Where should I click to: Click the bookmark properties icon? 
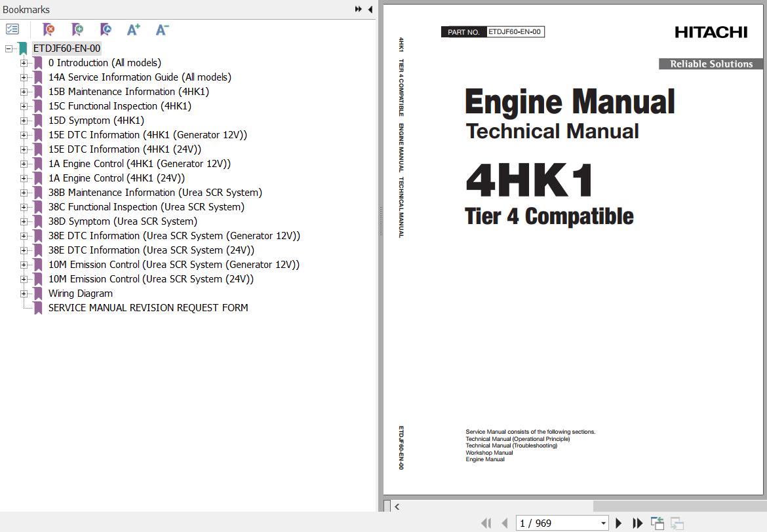pos(106,29)
